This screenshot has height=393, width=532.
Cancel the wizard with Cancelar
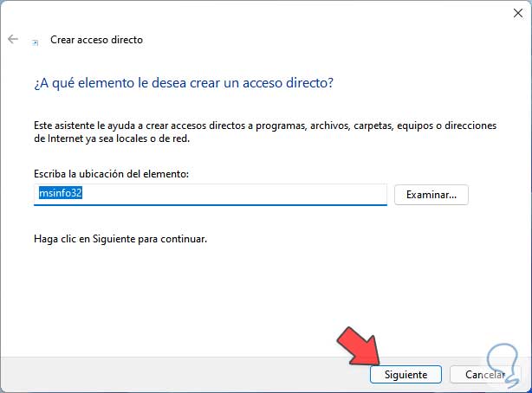[484, 374]
